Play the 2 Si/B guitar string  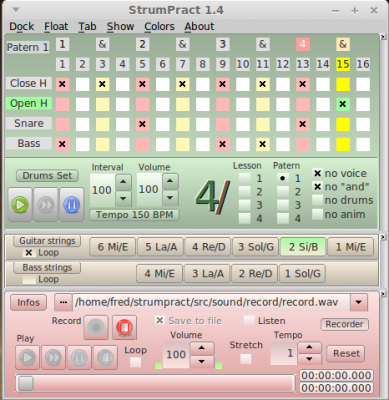tap(303, 247)
